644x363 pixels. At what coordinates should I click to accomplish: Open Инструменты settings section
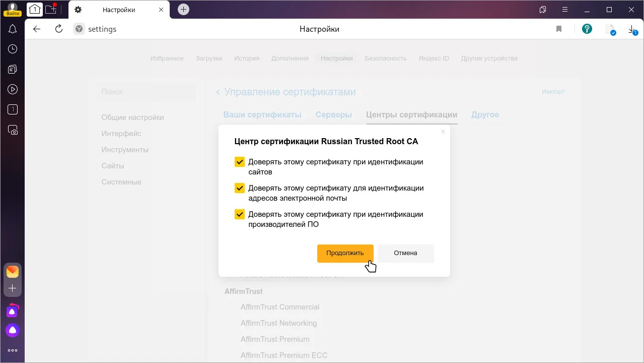(125, 150)
